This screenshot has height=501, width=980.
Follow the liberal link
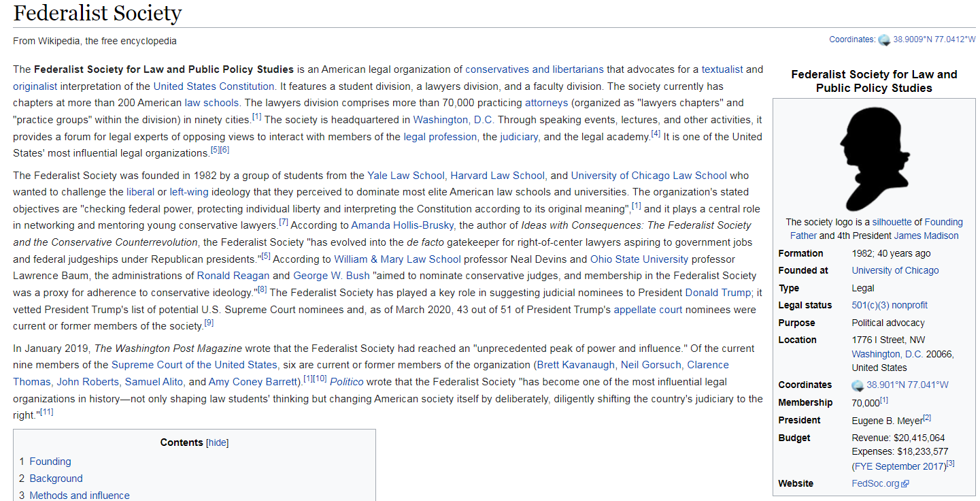(x=141, y=192)
